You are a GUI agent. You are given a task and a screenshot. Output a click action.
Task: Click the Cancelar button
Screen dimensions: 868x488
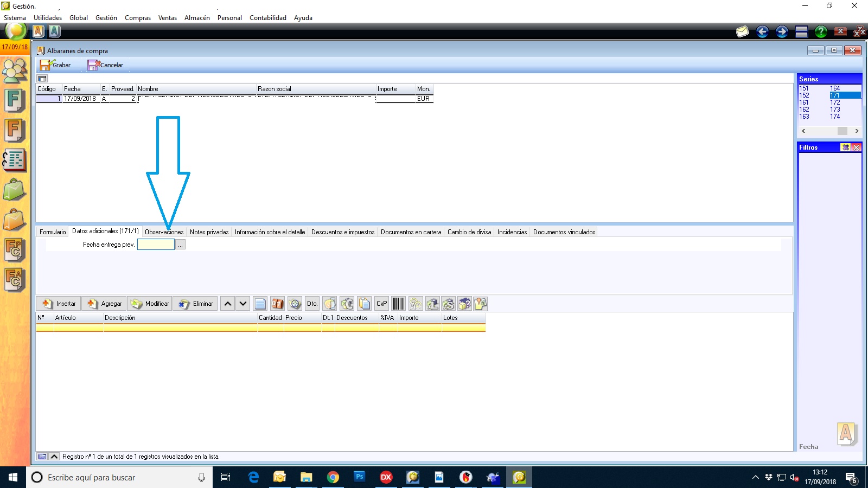[106, 65]
